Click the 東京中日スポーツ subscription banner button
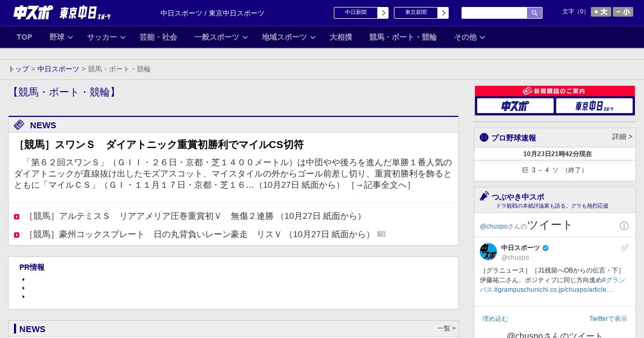 tap(594, 106)
